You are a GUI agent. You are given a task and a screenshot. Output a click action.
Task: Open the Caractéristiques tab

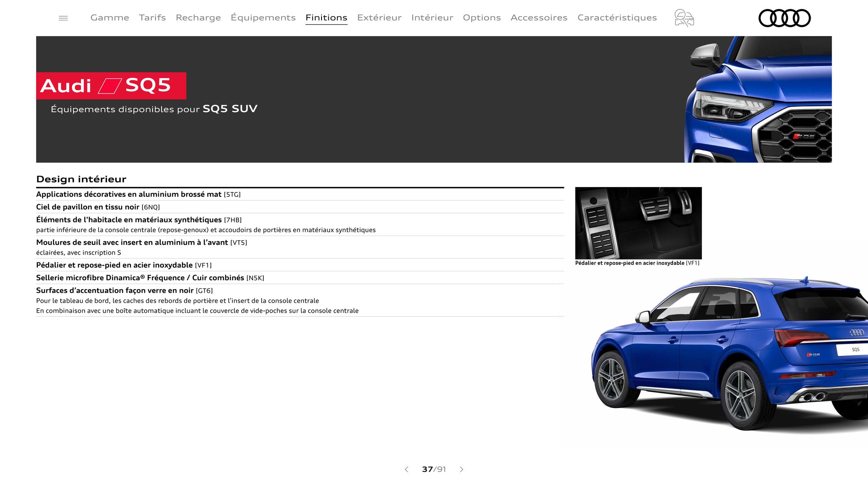tap(617, 17)
